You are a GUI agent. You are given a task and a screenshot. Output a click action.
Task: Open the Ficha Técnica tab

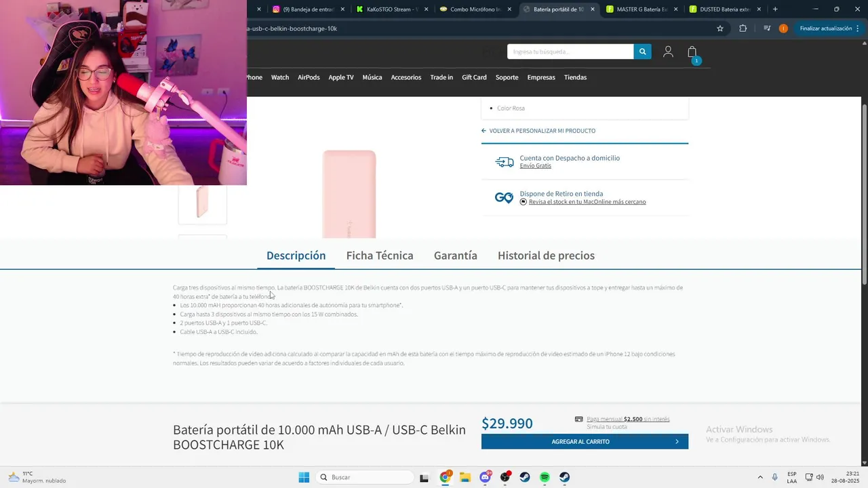coord(380,256)
